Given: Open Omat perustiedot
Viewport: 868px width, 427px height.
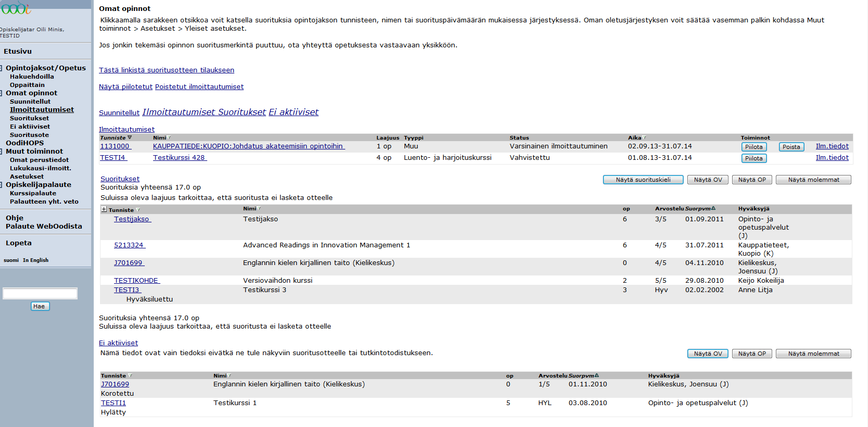Looking at the screenshot, I should coord(39,160).
